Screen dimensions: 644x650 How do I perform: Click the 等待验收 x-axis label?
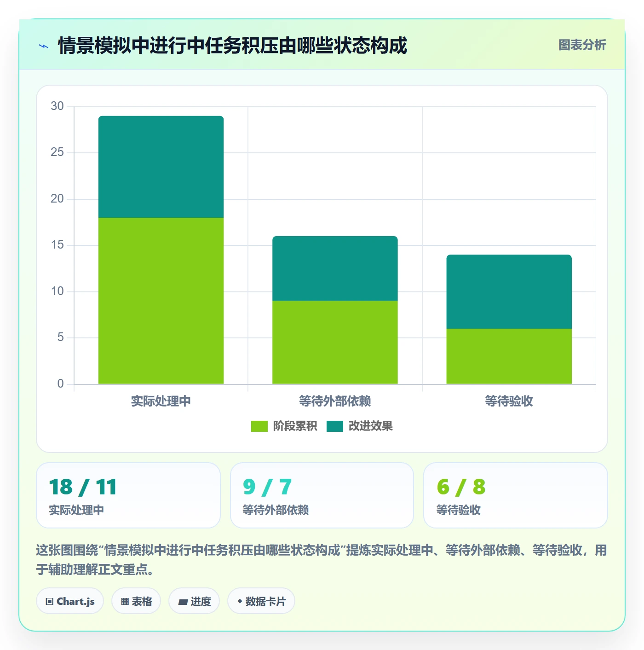[x=509, y=401]
